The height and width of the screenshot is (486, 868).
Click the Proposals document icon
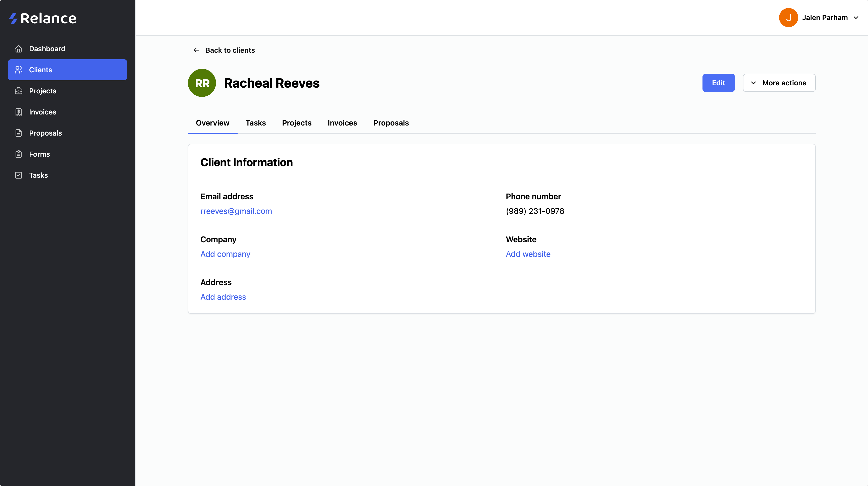(19, 133)
